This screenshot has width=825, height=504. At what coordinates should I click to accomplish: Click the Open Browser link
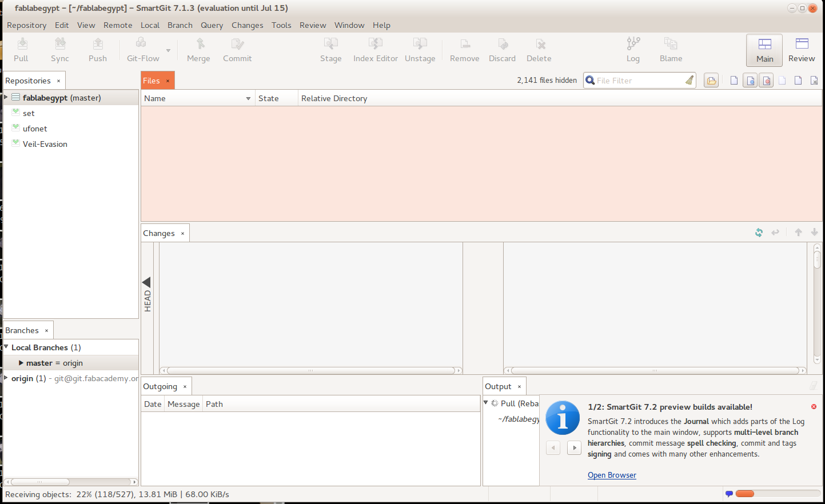[x=612, y=475]
